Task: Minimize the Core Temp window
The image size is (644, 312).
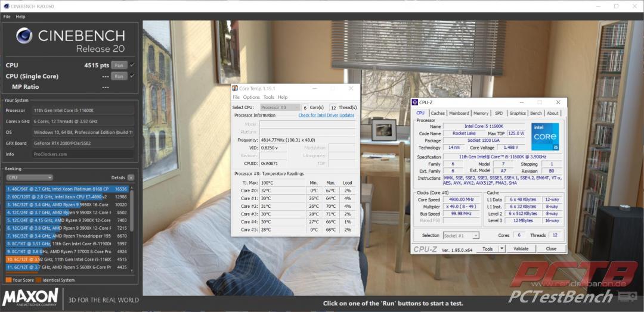Action: click(314, 89)
